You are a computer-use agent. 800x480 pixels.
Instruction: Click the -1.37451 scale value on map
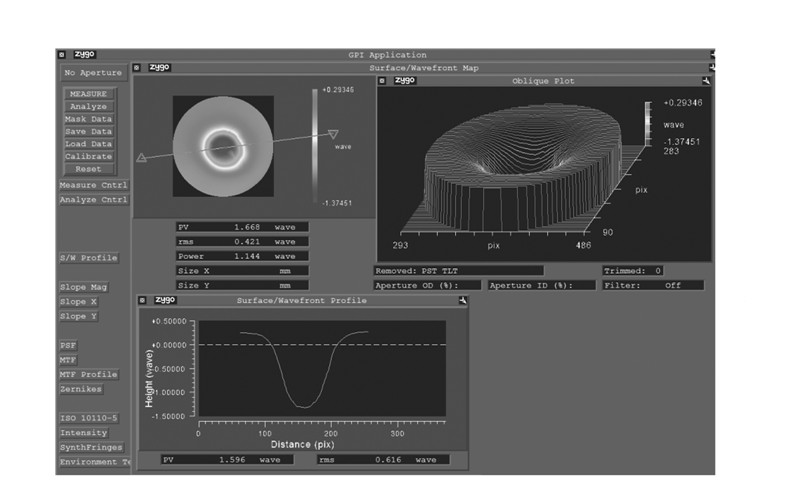click(x=337, y=203)
